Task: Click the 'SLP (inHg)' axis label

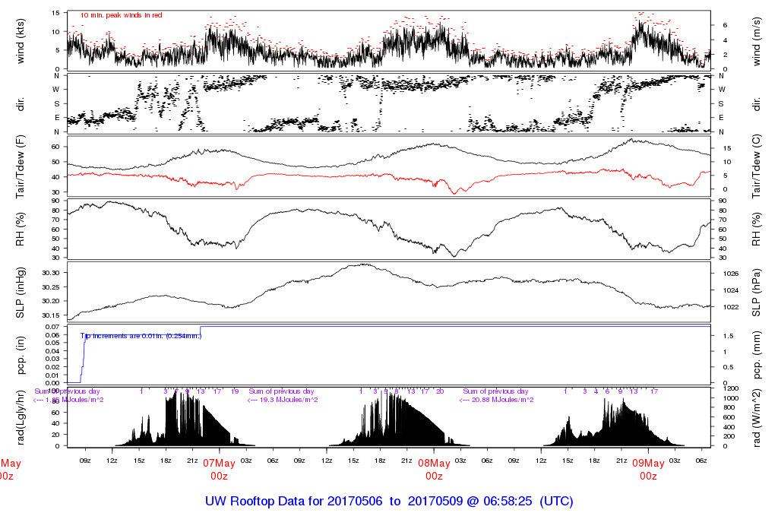Action: [x=21, y=293]
